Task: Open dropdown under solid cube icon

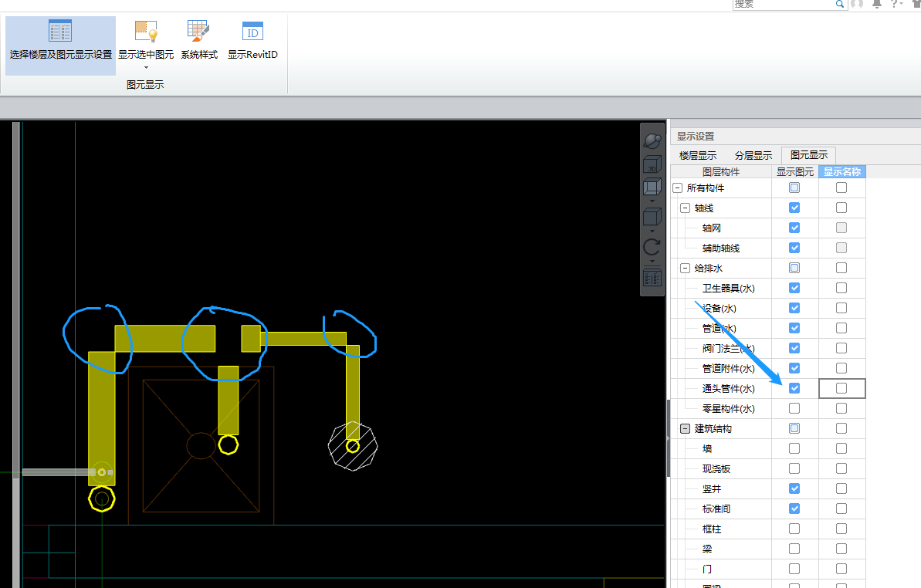Action: (x=652, y=231)
